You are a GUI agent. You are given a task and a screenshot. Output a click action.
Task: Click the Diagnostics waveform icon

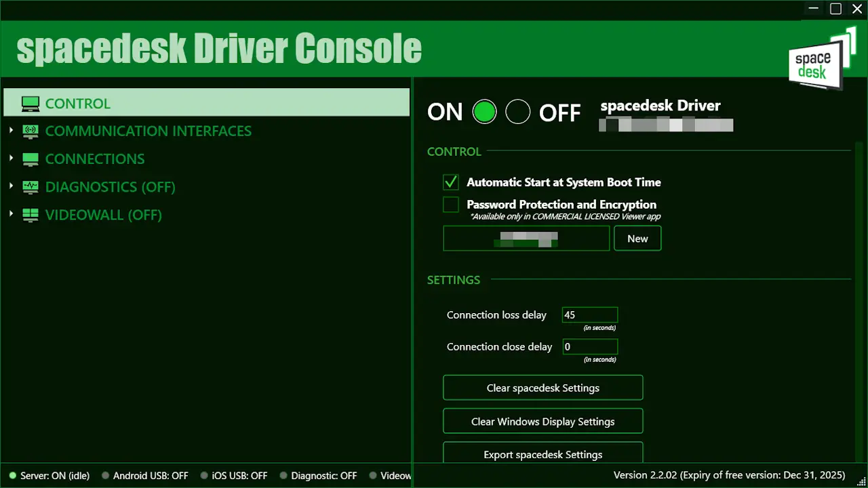click(x=31, y=187)
